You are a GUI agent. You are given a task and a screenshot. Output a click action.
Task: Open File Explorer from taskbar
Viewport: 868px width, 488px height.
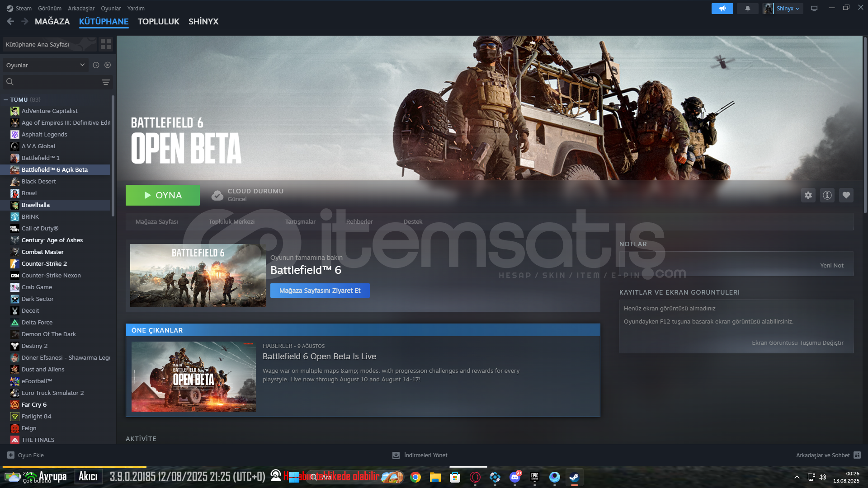click(435, 477)
